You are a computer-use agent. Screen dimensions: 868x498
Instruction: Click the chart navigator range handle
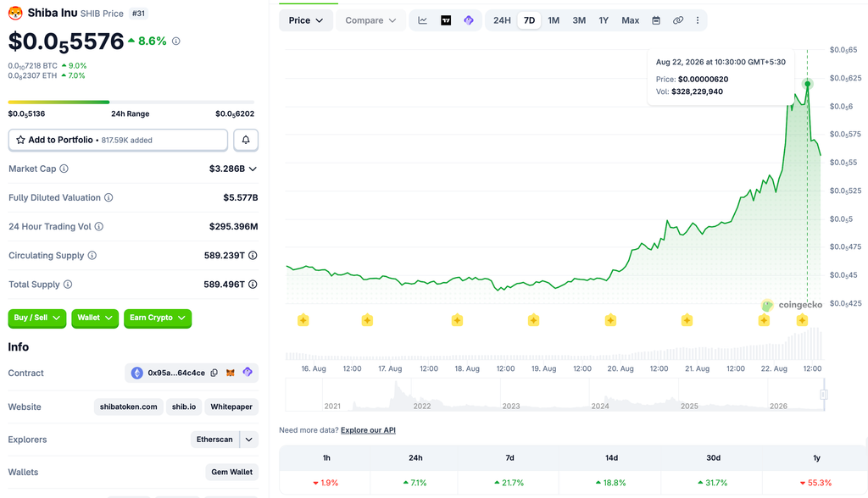tap(824, 395)
